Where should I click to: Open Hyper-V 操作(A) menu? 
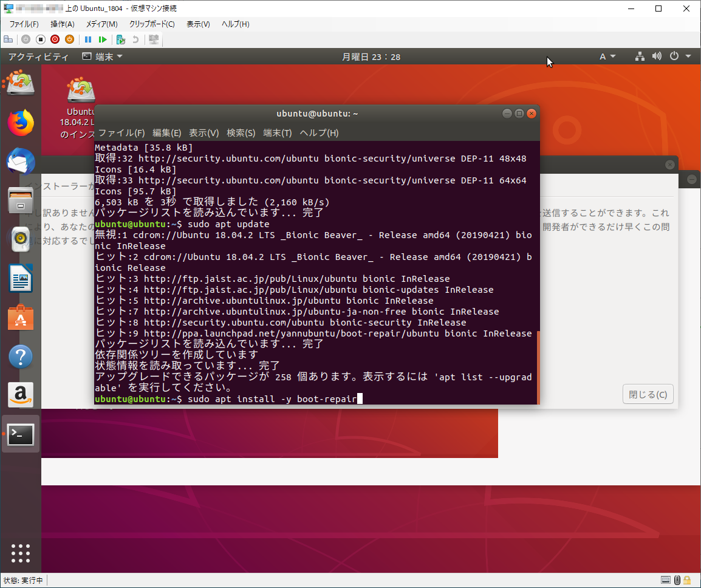coord(62,24)
